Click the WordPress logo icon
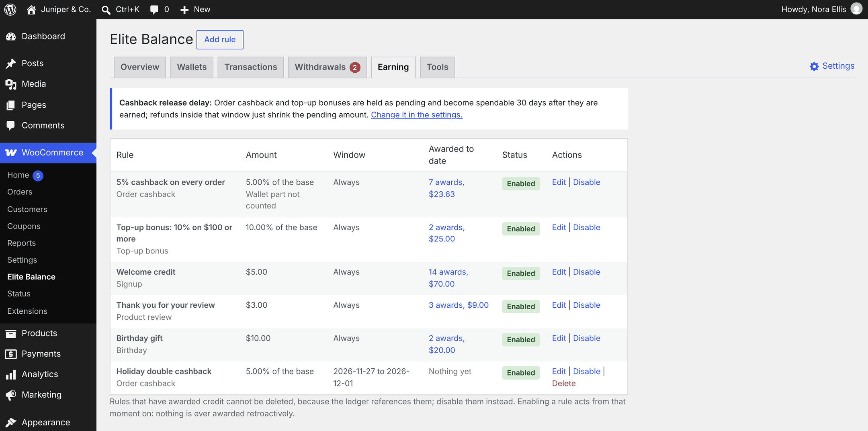 point(10,9)
